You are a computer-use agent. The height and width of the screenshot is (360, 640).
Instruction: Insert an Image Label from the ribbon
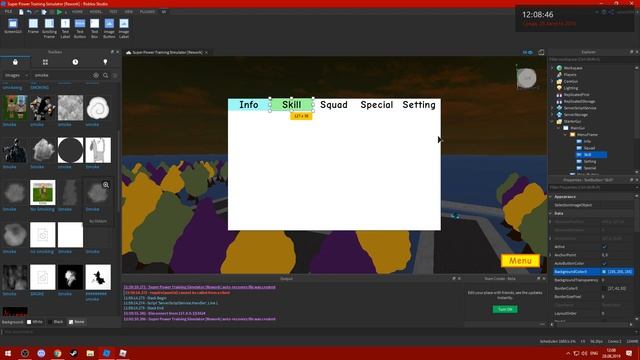coord(124,28)
